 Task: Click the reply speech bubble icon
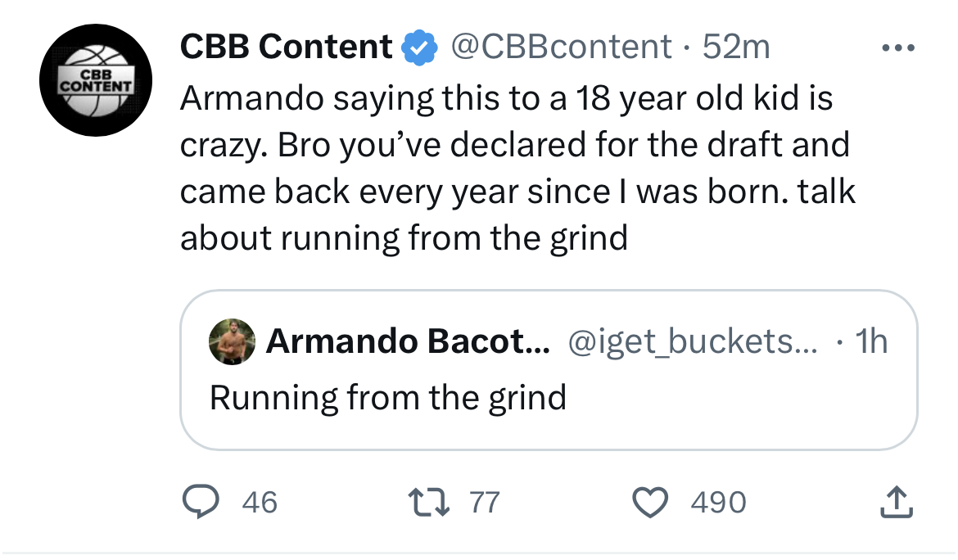201,502
